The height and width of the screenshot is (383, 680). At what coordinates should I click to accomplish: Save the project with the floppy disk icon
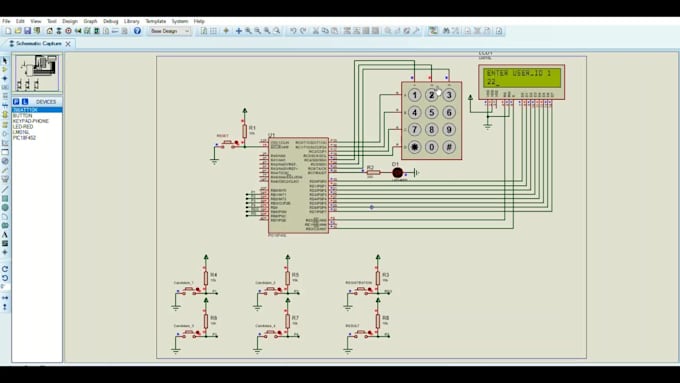tap(27, 31)
